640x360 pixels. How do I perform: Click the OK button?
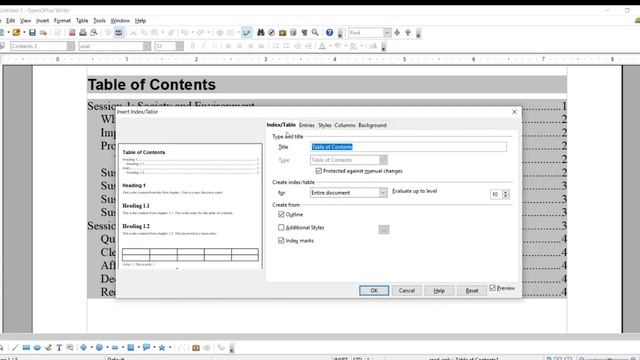[x=374, y=291]
